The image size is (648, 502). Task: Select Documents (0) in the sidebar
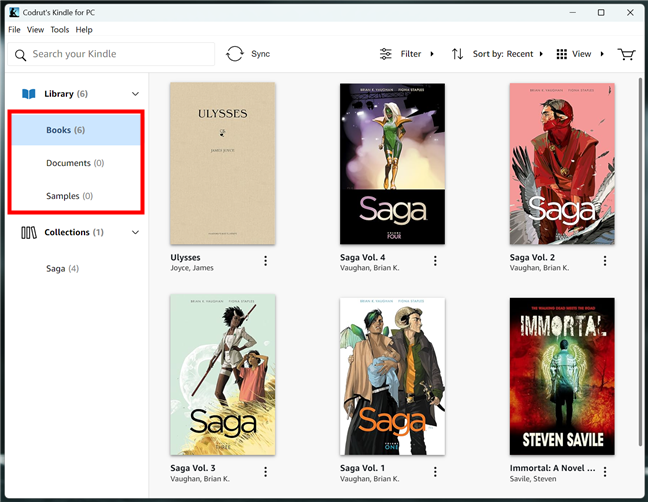pos(76,163)
